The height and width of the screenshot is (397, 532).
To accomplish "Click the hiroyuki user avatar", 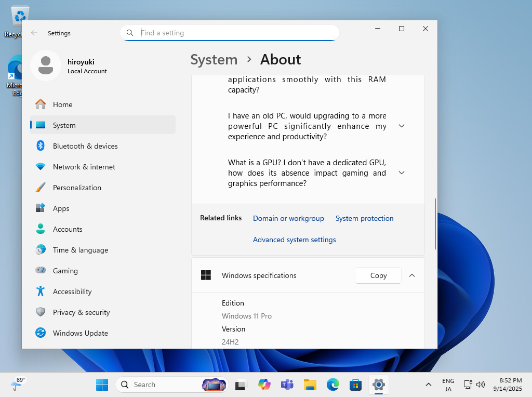I will point(46,65).
